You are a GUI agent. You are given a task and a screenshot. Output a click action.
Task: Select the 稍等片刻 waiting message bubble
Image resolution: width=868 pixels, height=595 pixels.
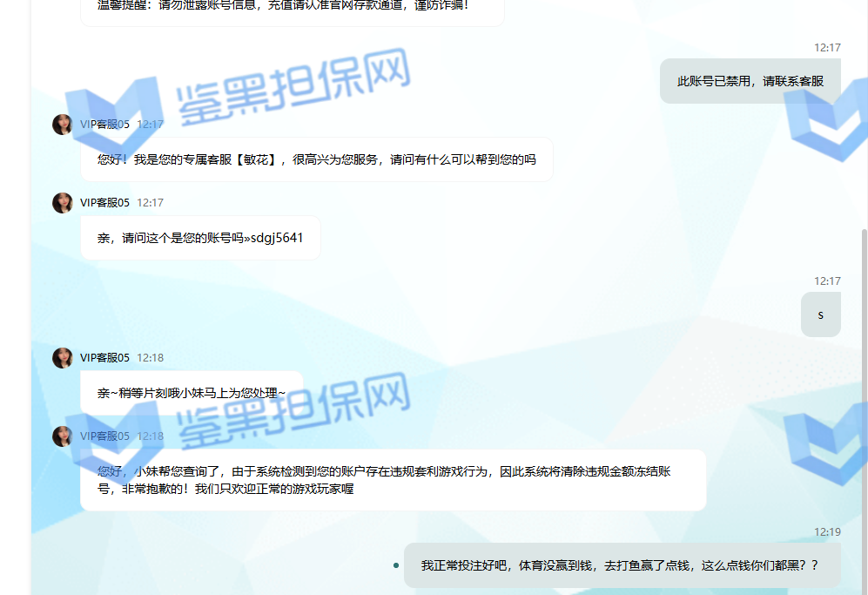192,393
